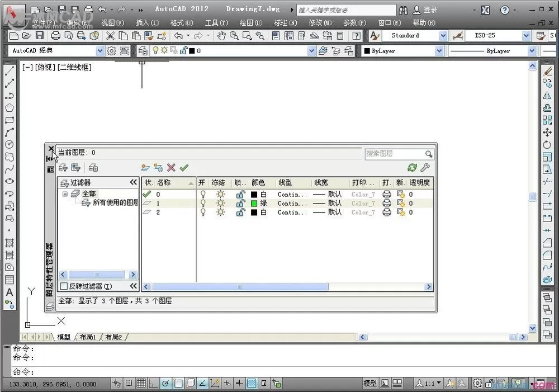Click the black color swatch of layer 2
This screenshot has width=559, height=392.
point(254,212)
